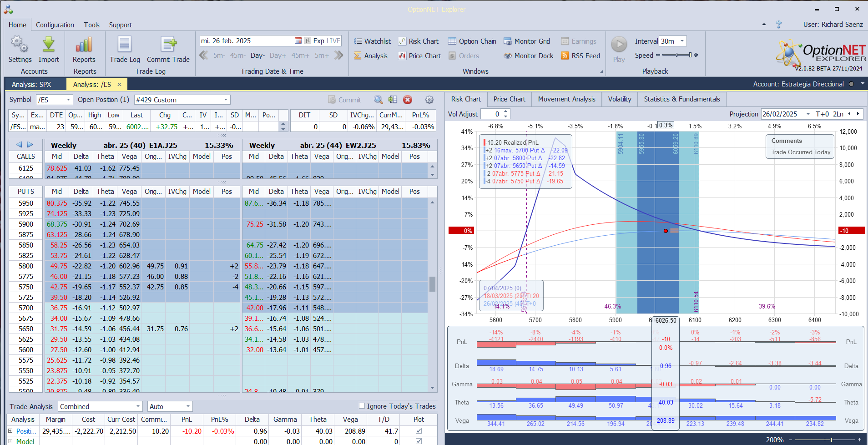Viewport: 868px width, 445px height.
Task: Expand the Position row in Trade Analysis
Action: click(x=10, y=430)
